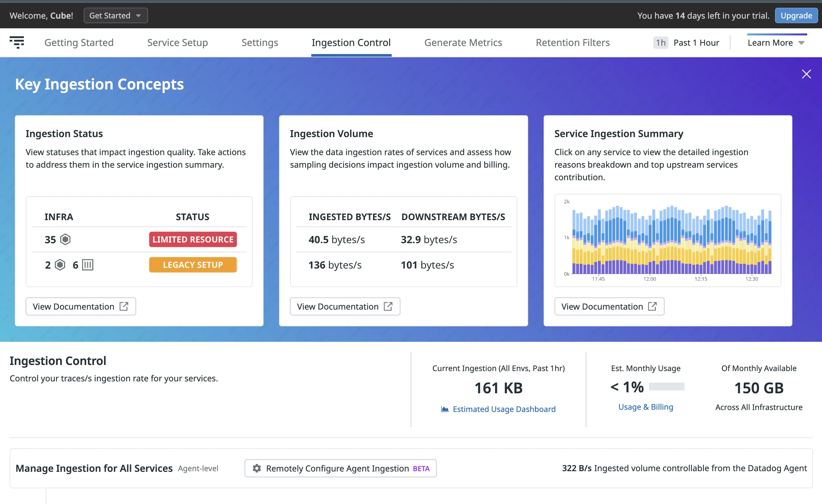Click the container icon next to 6
822x504 pixels.
pos(88,265)
